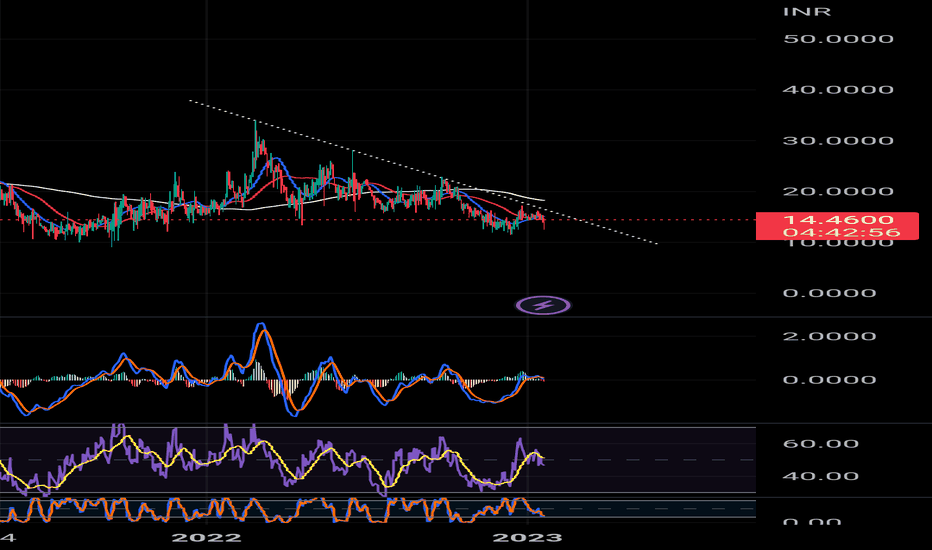
Task: Click the purple lightning bolt icon
Action: click(543, 306)
